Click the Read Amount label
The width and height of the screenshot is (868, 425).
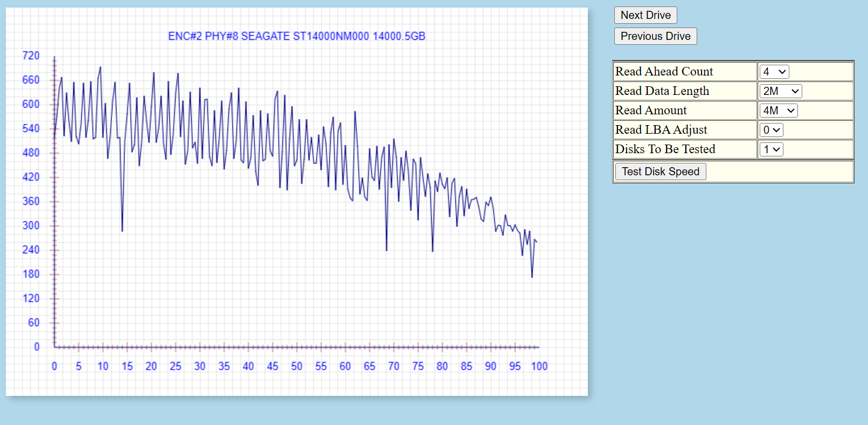pos(651,111)
